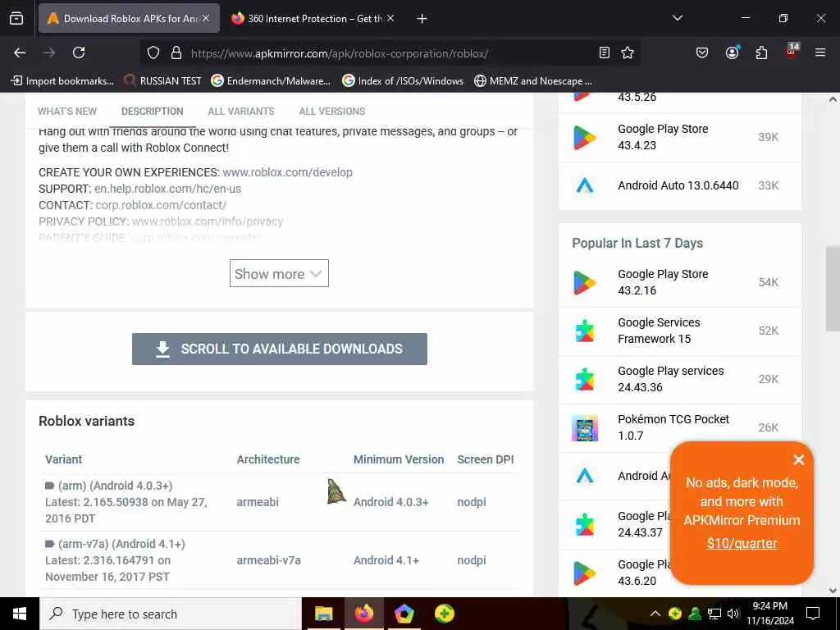This screenshot has height=630, width=840.
Task: Click the Firefox taskbar icon
Action: click(364, 614)
